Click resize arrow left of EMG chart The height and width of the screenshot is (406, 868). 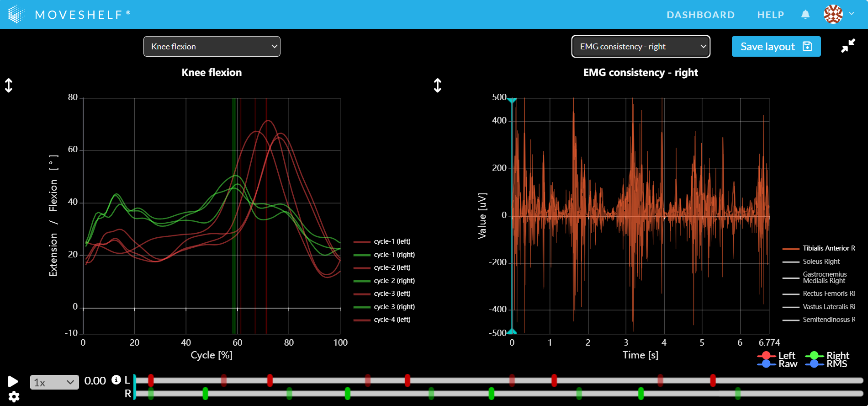437,85
